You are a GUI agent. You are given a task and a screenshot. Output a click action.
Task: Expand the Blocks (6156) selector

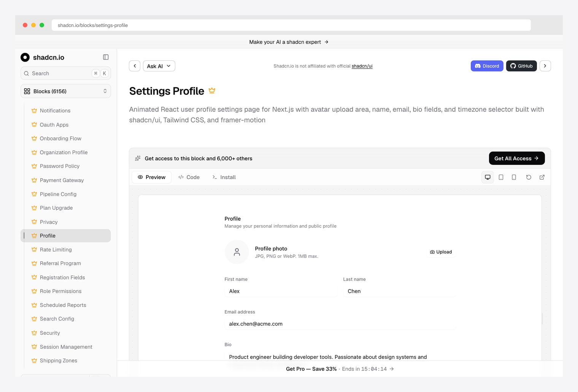[66, 91]
